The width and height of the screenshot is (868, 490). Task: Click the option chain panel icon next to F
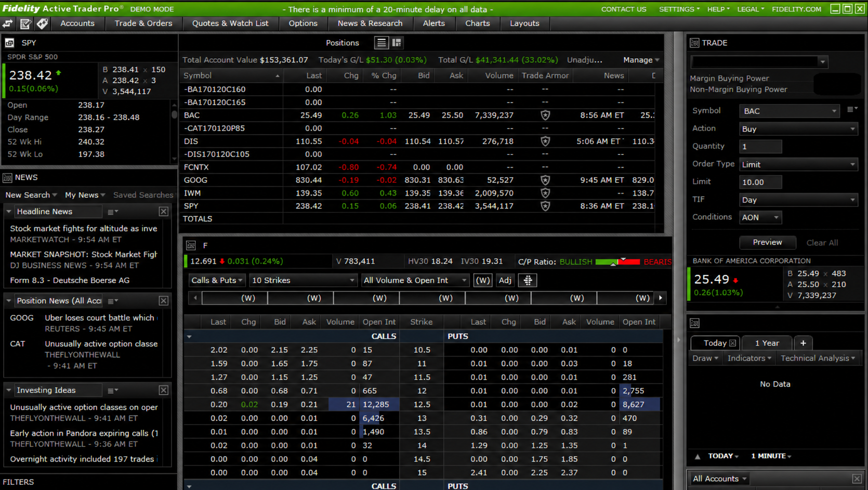(x=191, y=246)
